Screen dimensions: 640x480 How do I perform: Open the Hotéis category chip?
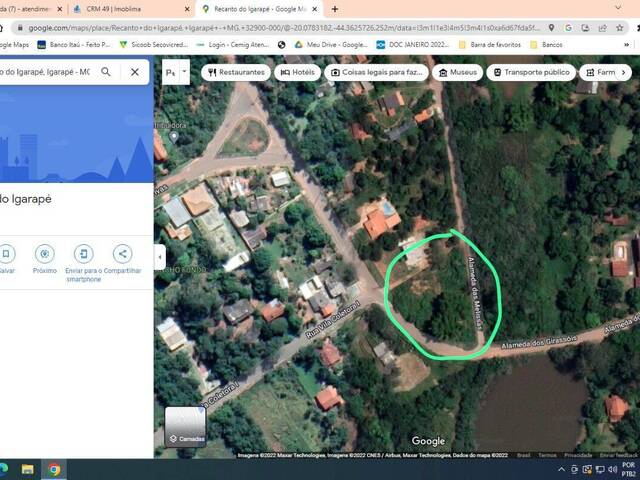pos(298,72)
